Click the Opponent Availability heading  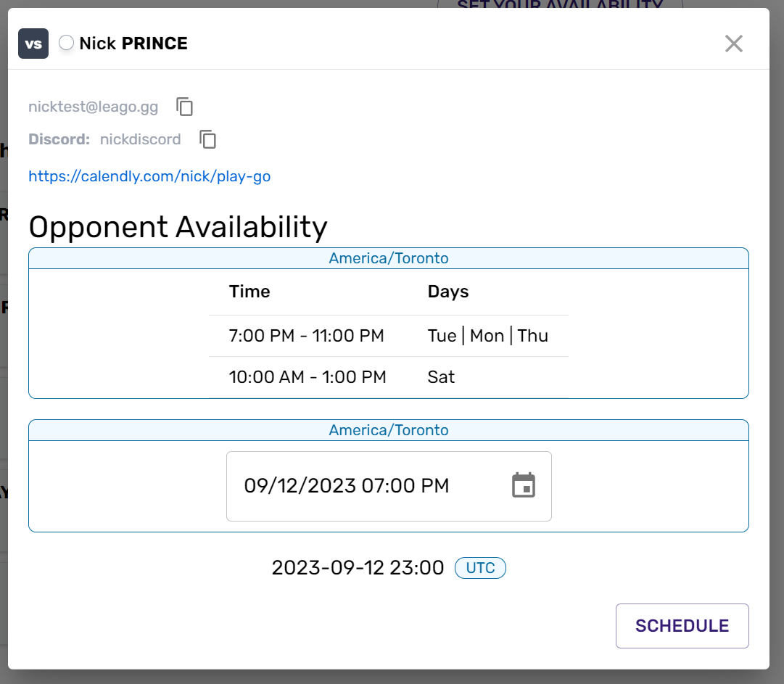tap(177, 227)
